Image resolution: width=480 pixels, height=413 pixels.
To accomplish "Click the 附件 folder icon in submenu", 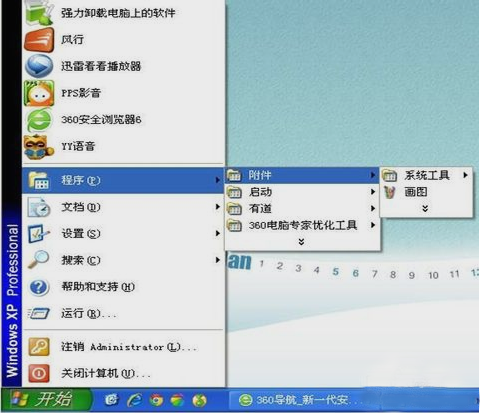I will [234, 175].
